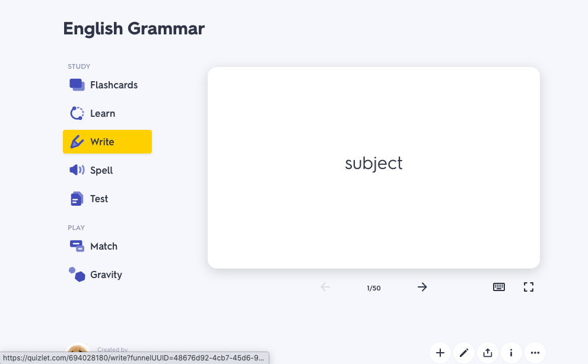
Task: Open the three-dots more options menu
Action: (535, 353)
